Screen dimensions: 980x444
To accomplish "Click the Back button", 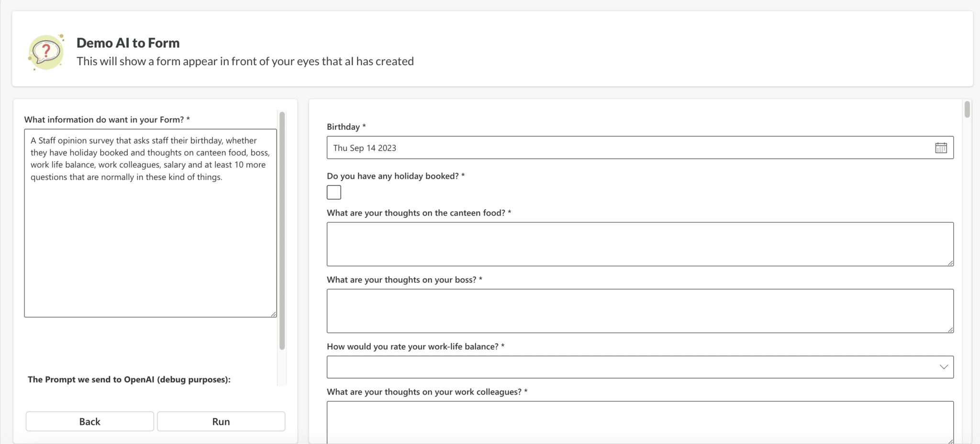I will point(89,421).
